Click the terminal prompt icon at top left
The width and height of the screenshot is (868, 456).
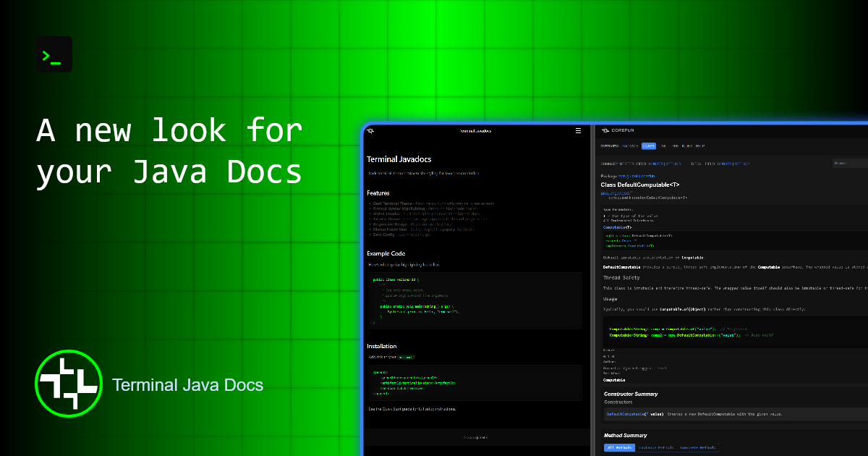tap(54, 54)
